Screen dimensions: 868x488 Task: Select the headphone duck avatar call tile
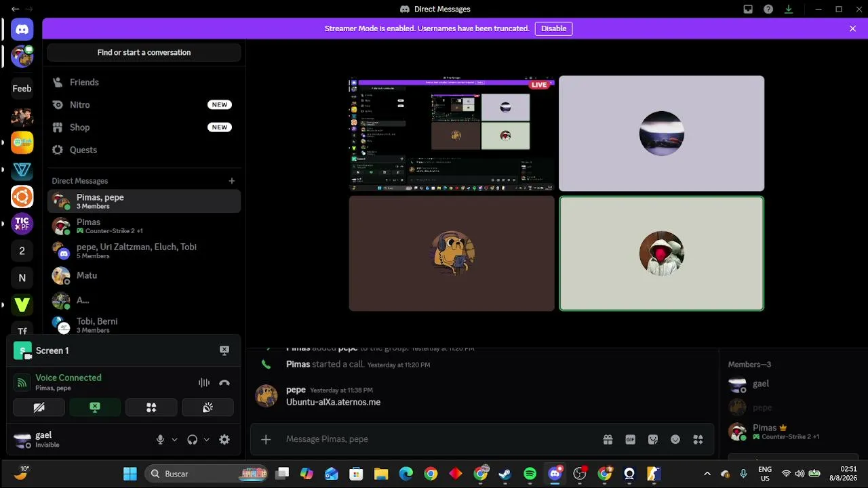[x=452, y=253]
